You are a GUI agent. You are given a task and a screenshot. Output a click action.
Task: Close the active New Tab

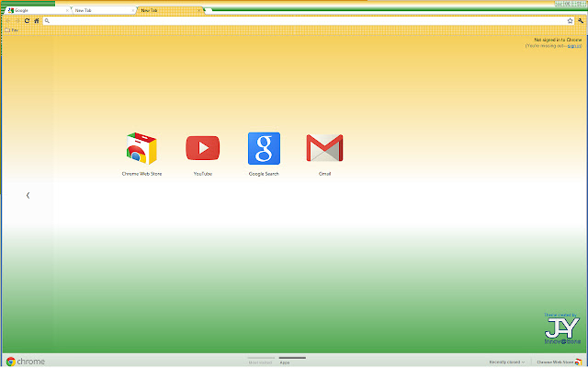point(199,10)
